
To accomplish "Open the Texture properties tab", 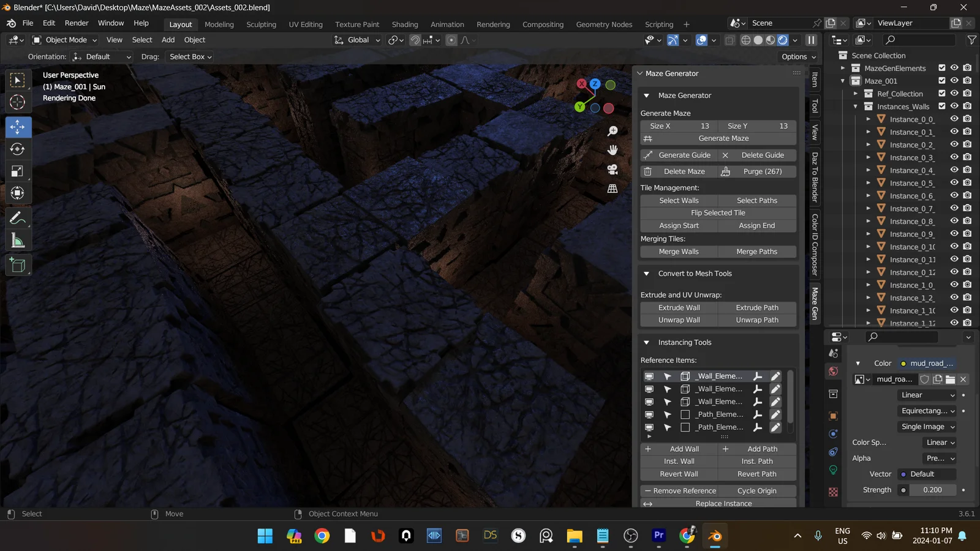I will [x=832, y=492].
